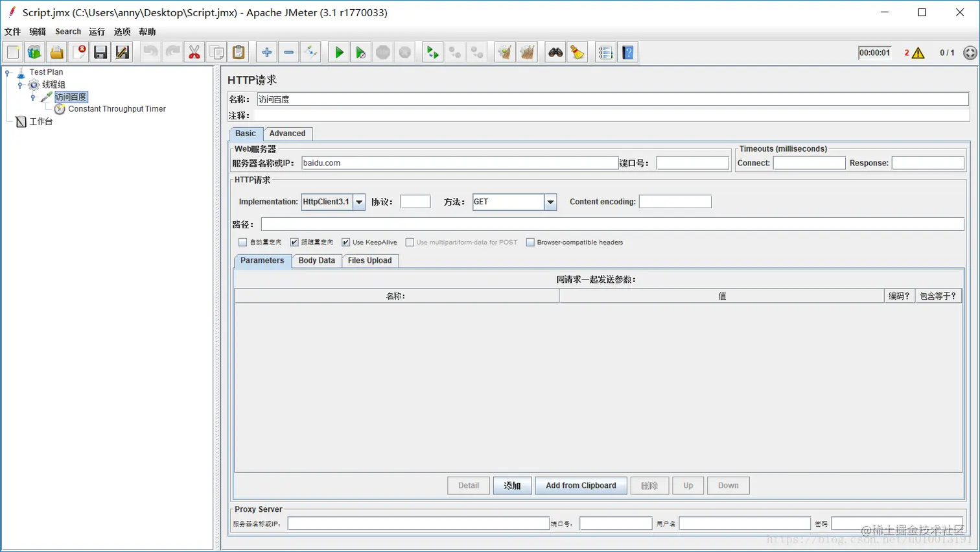Click the Paste clipboard icon
This screenshot has height=552, width=980.
pos(239,53)
